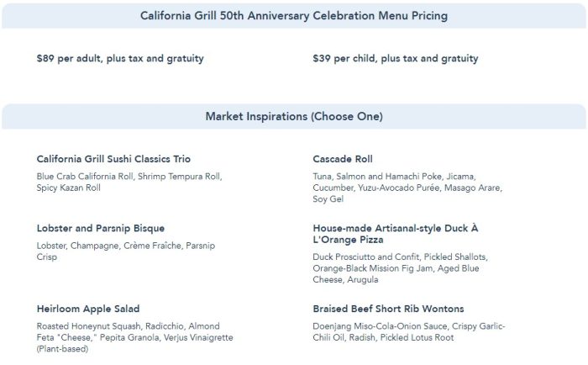Click the Soy Gel ingredient text
The width and height of the screenshot is (588, 365).
coord(328,199)
